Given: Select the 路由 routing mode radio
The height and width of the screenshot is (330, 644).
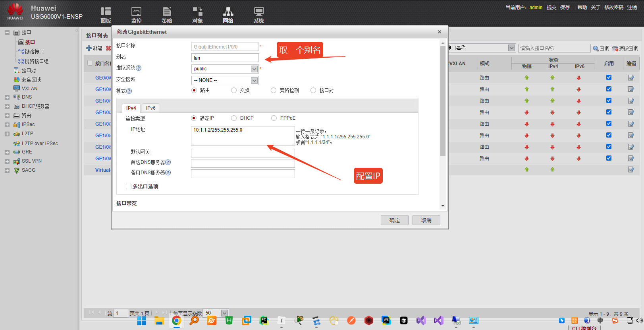Looking at the screenshot, I should [194, 90].
